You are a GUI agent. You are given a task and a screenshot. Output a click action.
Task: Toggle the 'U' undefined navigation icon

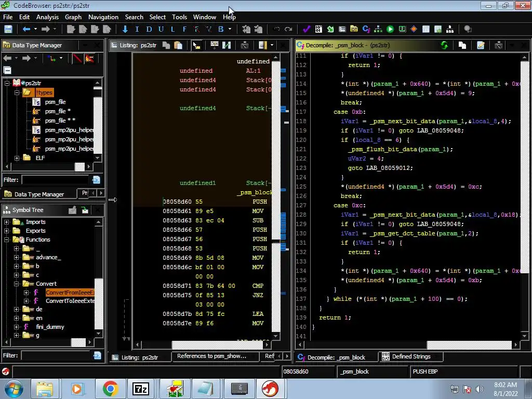coord(161,29)
